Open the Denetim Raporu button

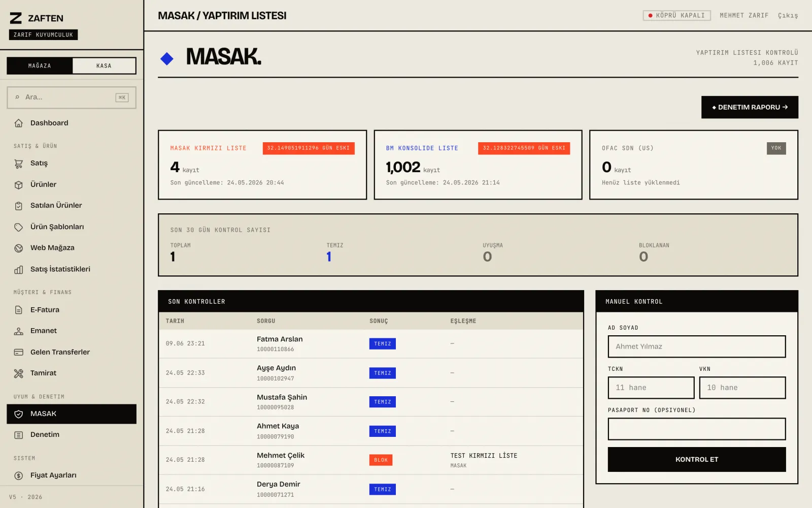[750, 107]
